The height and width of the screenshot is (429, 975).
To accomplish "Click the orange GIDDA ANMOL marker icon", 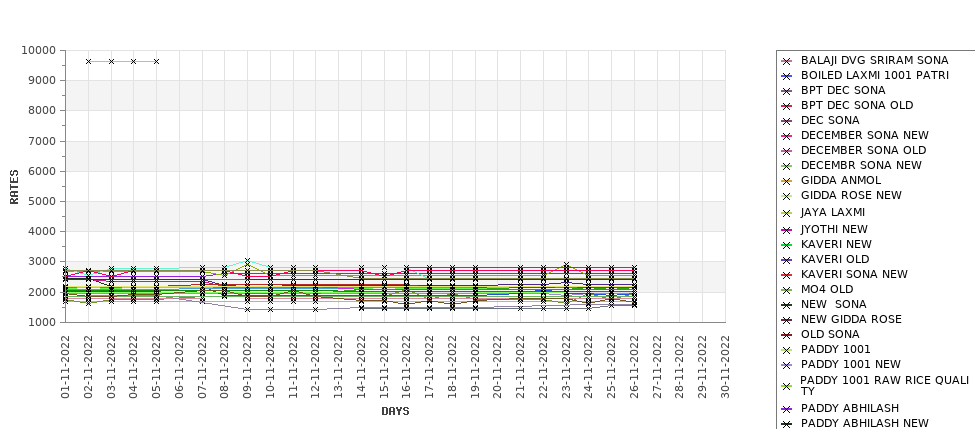I will coord(787,181).
